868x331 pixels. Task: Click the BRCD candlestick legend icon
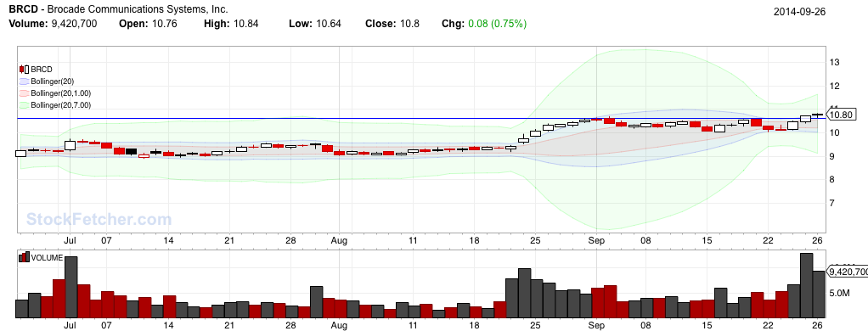[24, 70]
